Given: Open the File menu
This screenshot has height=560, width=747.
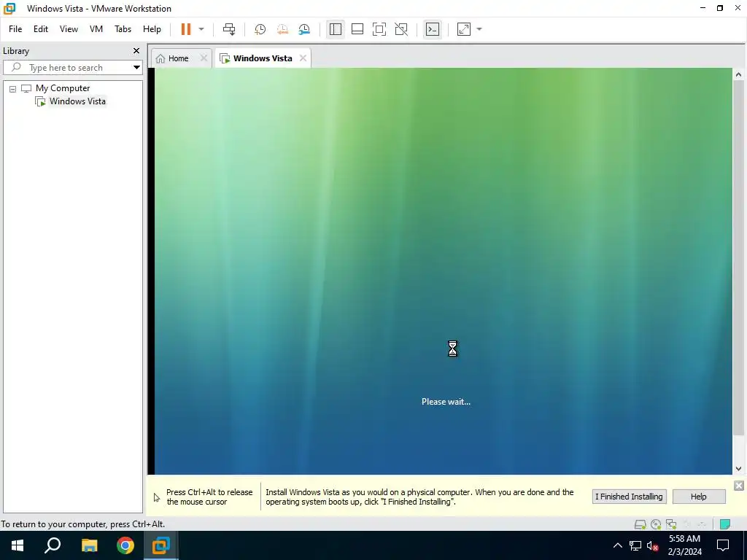Looking at the screenshot, I should (15, 29).
